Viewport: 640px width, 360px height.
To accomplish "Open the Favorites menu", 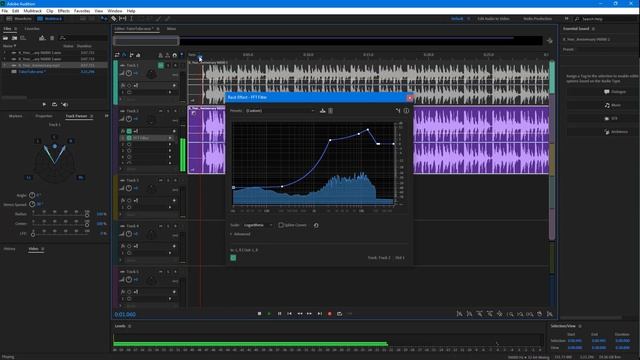I will pyautogui.click(x=82, y=11).
